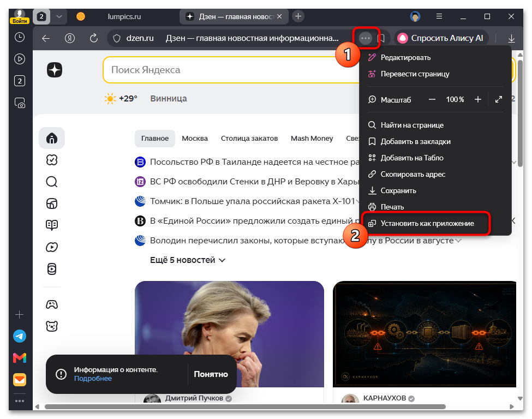Increase zoom with the plus button
This screenshot has height=419, width=532.
pyautogui.click(x=478, y=99)
